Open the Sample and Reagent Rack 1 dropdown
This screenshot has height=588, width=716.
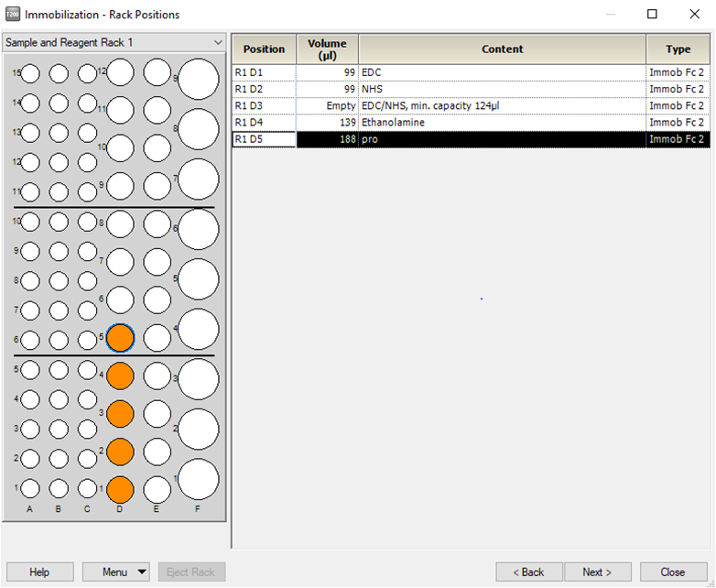click(114, 42)
